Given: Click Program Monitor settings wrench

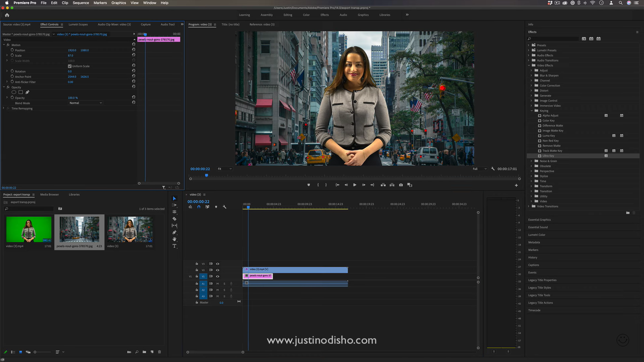Looking at the screenshot, I should [493, 169].
